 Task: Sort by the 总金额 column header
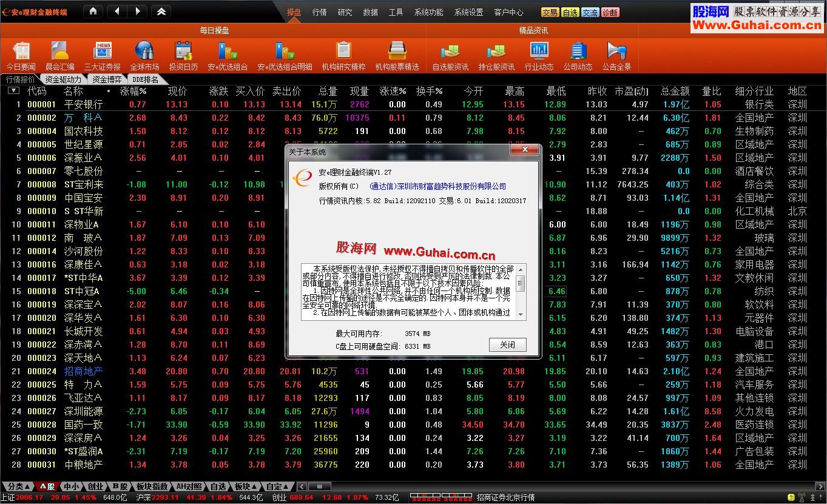click(x=675, y=91)
